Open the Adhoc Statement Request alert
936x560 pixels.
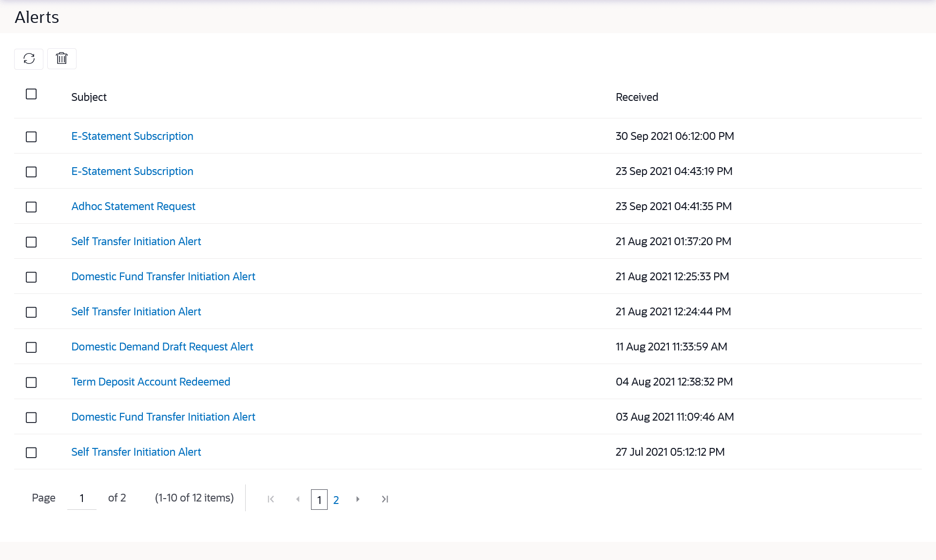click(x=133, y=207)
